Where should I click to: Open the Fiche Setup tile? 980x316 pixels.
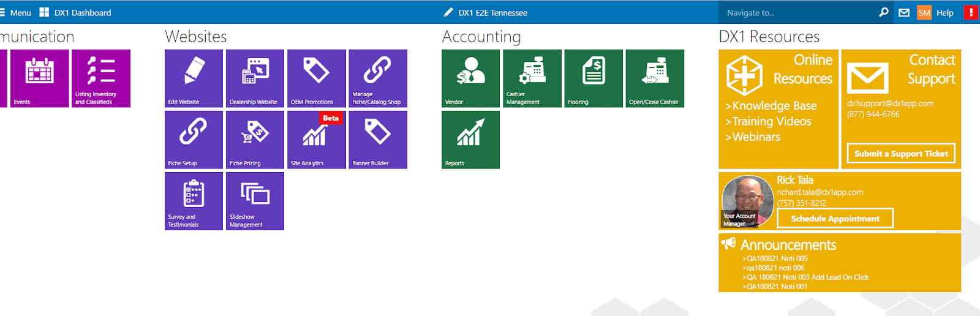click(x=194, y=140)
